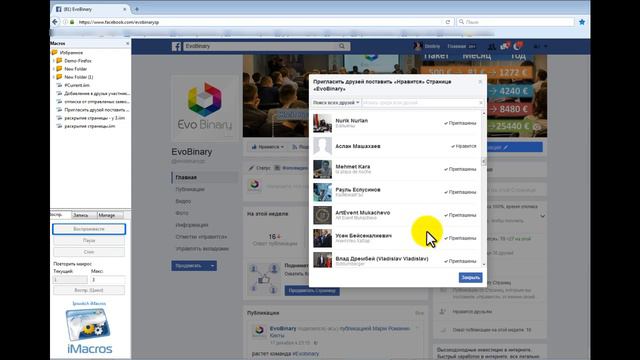
Task: Click the bookmark star icon
Action: [x=582, y=22]
